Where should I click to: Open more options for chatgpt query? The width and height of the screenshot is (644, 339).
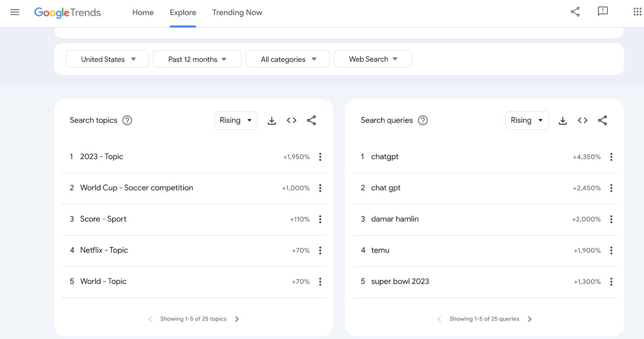[611, 157]
